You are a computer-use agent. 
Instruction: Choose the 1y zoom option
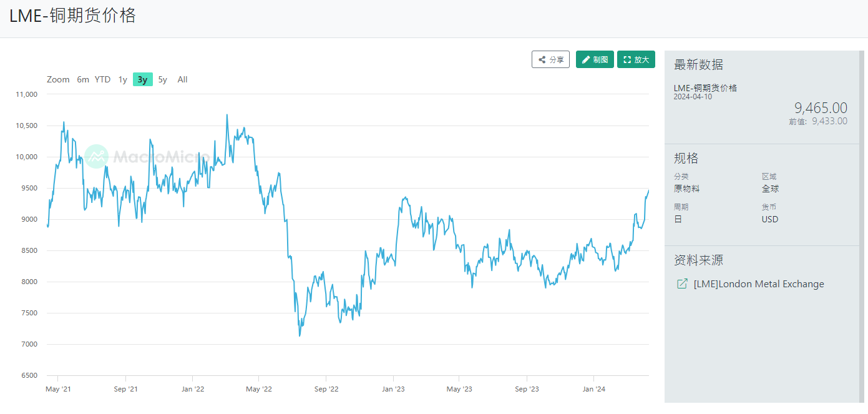pyautogui.click(x=123, y=79)
